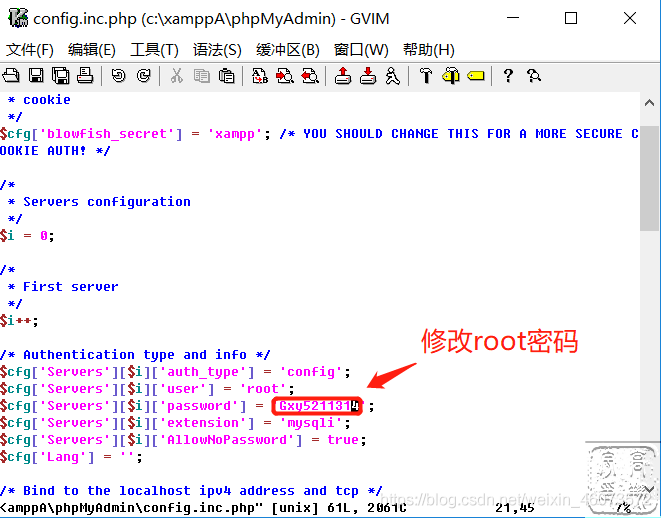Click the Gxy521131 password value
The image size is (661, 518).
319,406
